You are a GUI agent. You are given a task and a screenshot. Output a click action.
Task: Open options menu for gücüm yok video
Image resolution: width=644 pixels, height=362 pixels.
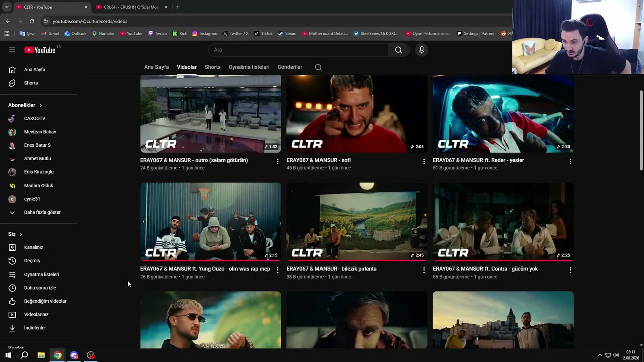570,270
